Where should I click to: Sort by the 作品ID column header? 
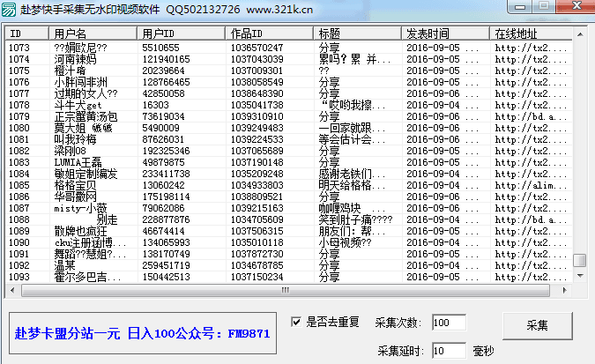pos(269,33)
